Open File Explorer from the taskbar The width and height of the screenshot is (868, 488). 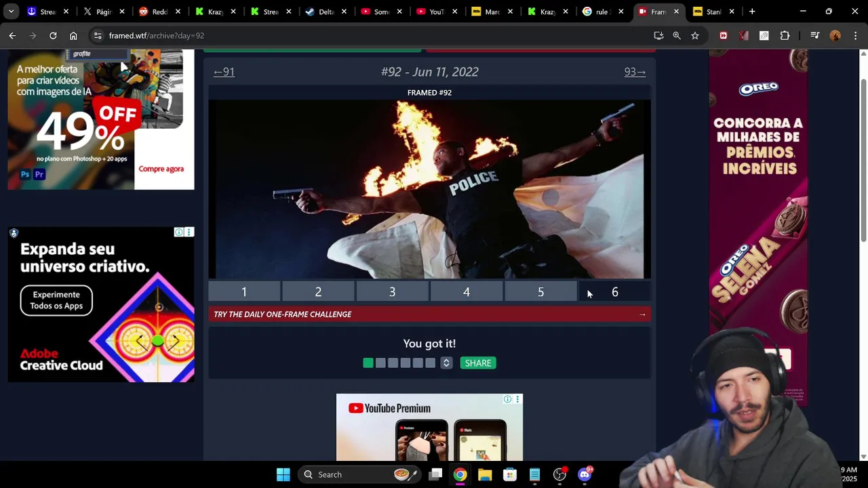pos(485,474)
